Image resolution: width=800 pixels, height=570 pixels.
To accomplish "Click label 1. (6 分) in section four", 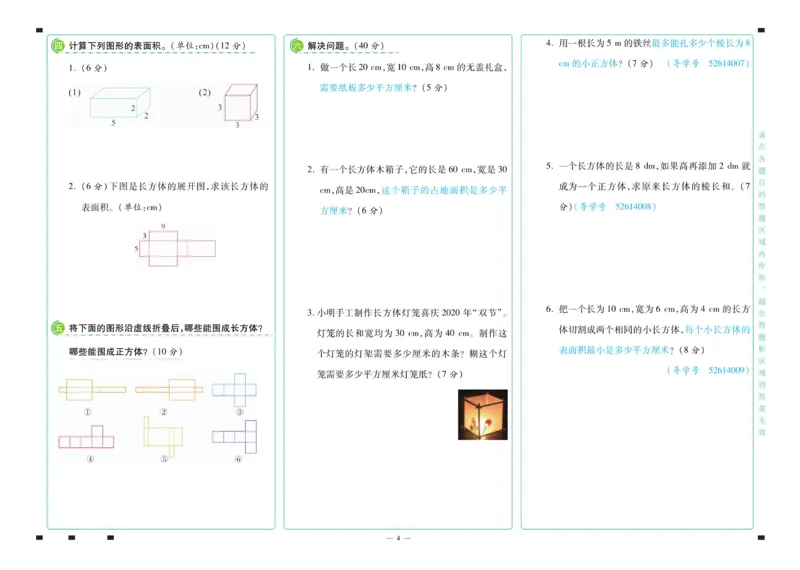I will click(x=88, y=68).
